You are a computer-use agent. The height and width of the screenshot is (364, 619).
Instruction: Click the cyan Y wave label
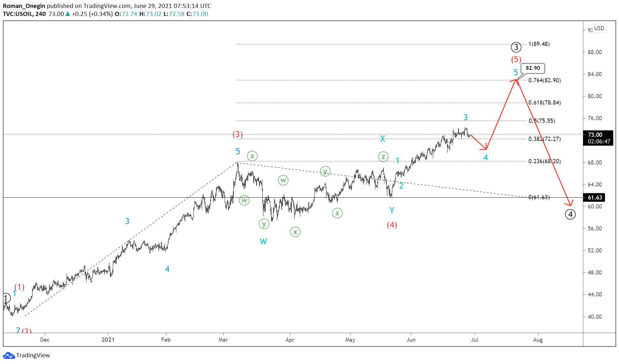(x=392, y=210)
